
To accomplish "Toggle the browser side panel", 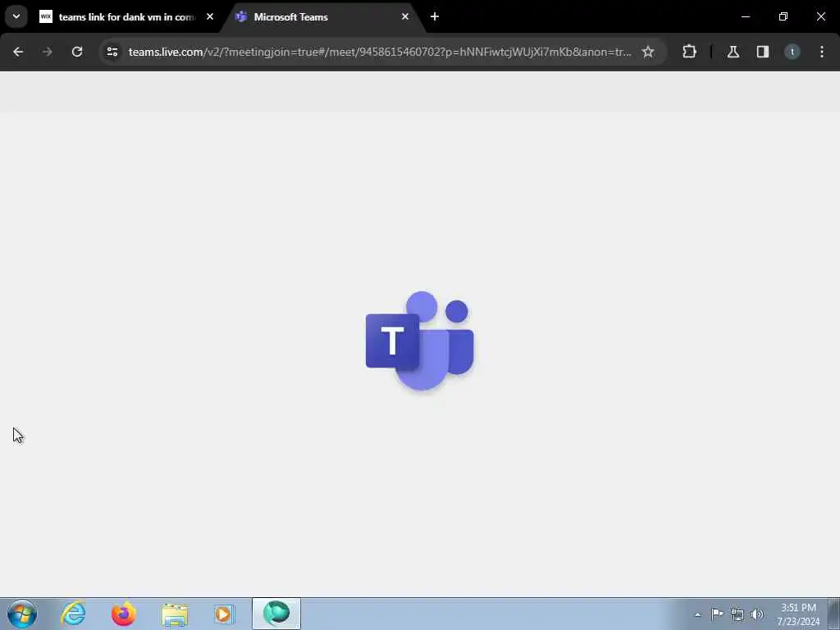I will click(763, 52).
